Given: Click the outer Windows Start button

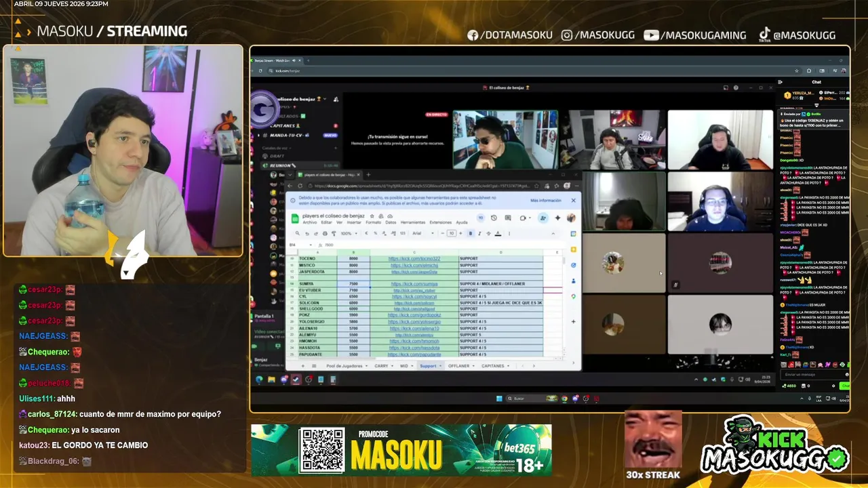Looking at the screenshot, I should pyautogui.click(x=499, y=399).
